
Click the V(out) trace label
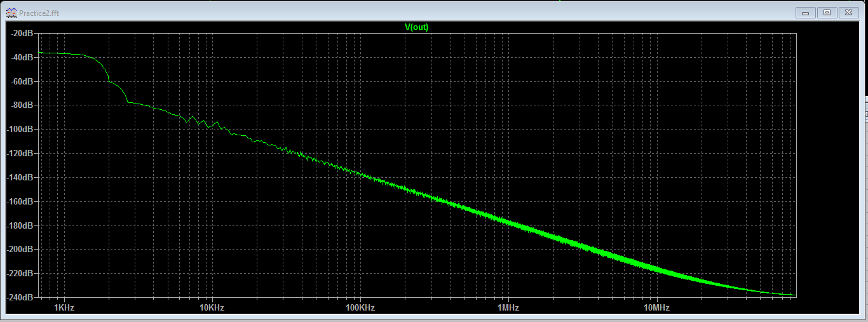417,27
